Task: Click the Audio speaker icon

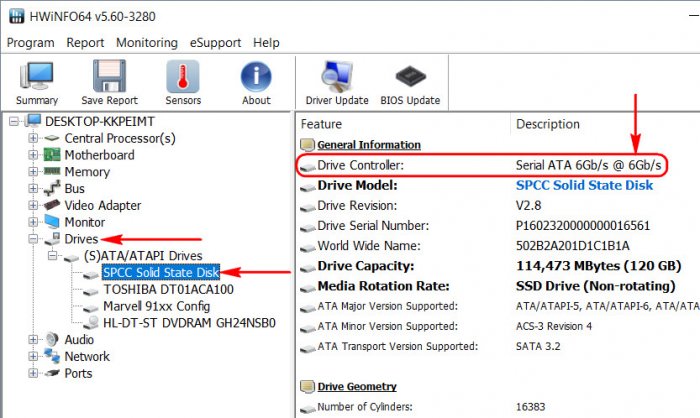Action: point(52,339)
